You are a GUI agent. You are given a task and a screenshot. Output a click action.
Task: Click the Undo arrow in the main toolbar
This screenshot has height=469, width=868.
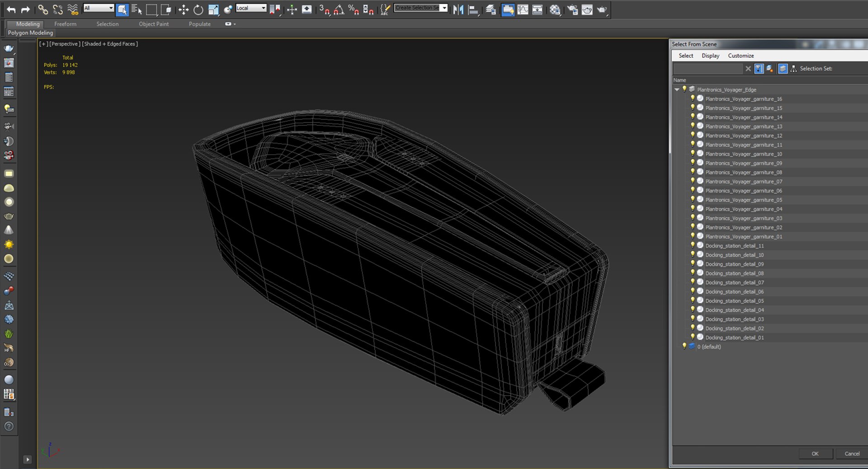click(11, 9)
